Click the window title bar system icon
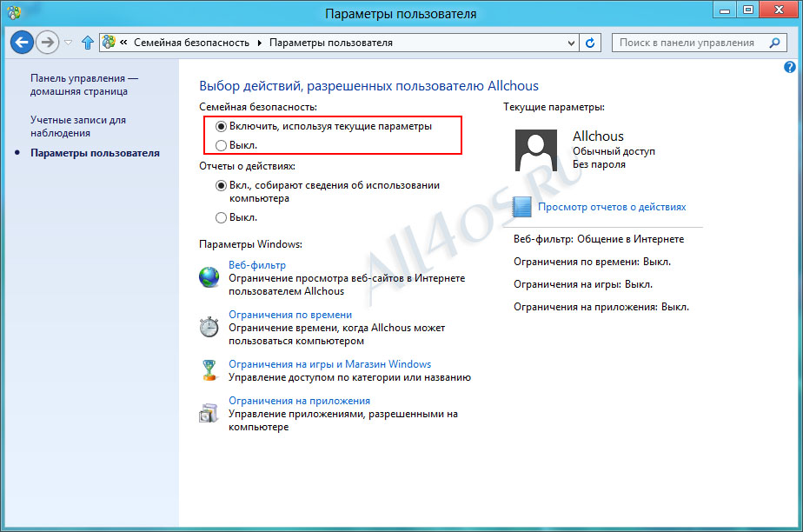 click(x=14, y=12)
